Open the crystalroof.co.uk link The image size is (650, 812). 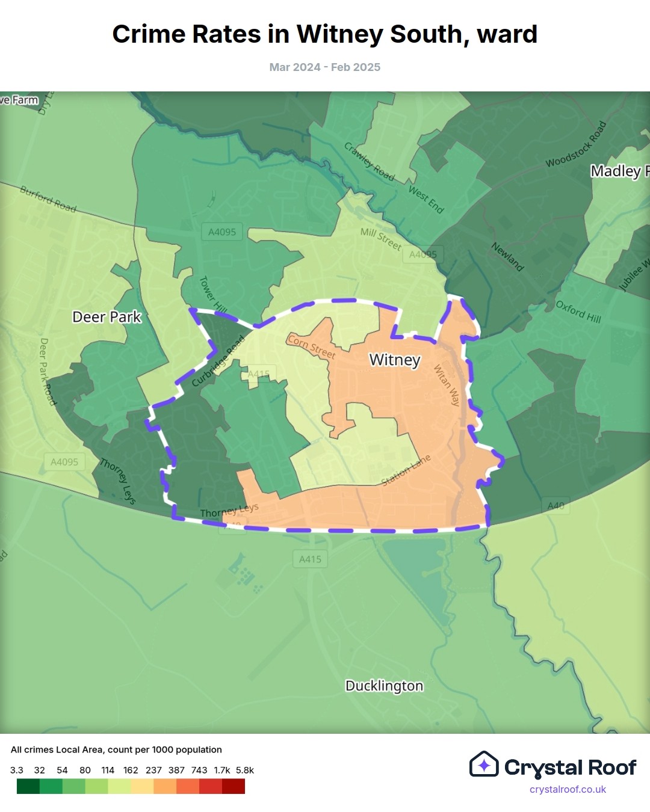coord(568,789)
